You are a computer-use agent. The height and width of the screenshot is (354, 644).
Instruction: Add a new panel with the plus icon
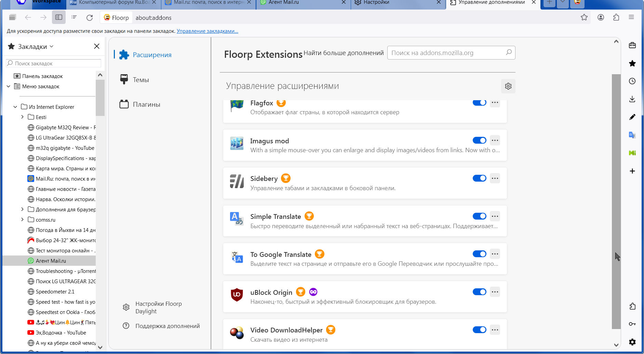tap(632, 171)
